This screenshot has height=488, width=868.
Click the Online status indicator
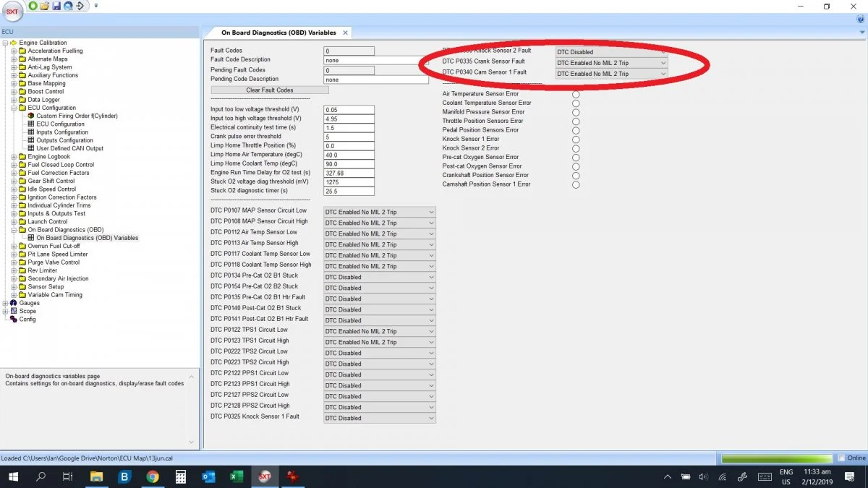[851, 458]
